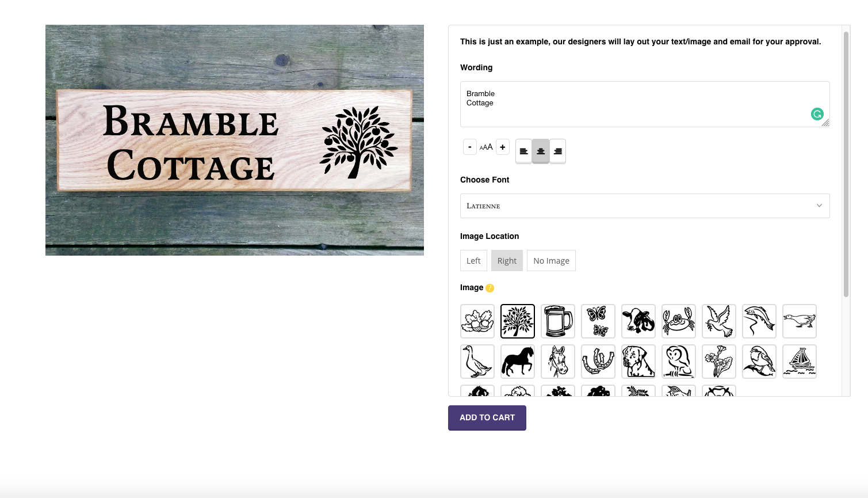Image resolution: width=868 pixels, height=498 pixels.
Task: Select the butterflies image
Action: [x=598, y=321]
